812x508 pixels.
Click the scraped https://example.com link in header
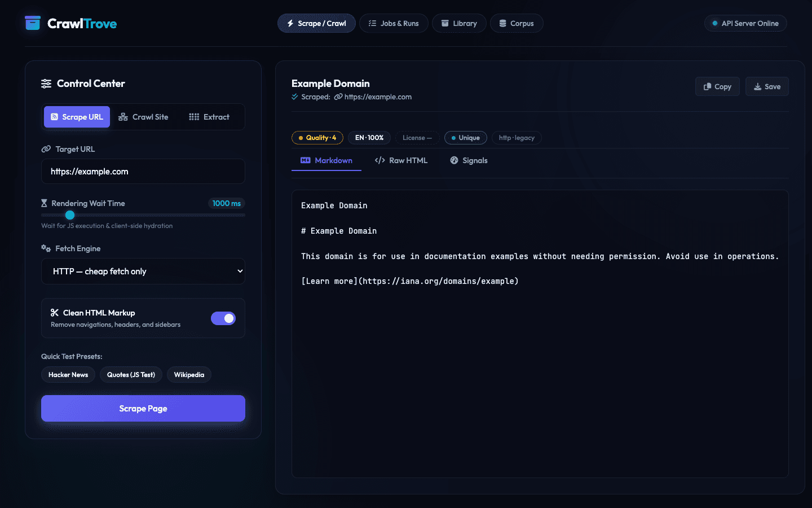(x=378, y=97)
